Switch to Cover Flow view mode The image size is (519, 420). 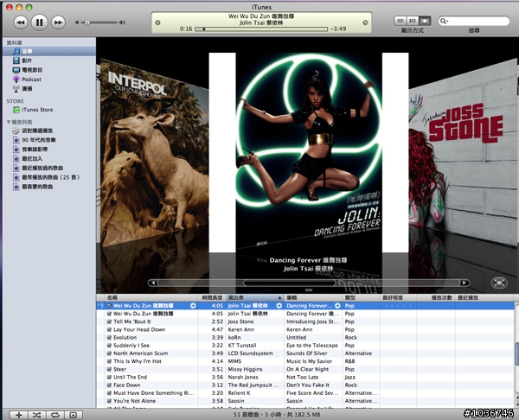pyautogui.click(x=425, y=21)
